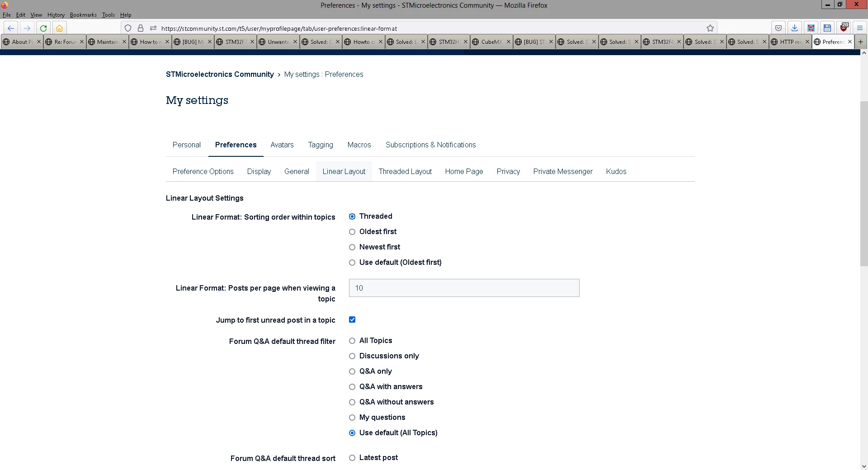This screenshot has height=470, width=868.
Task: Open the View menu
Action: point(36,15)
